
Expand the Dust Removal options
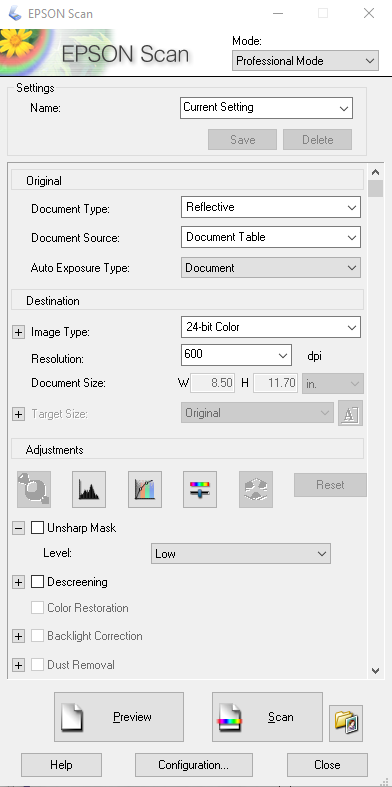(x=18, y=665)
